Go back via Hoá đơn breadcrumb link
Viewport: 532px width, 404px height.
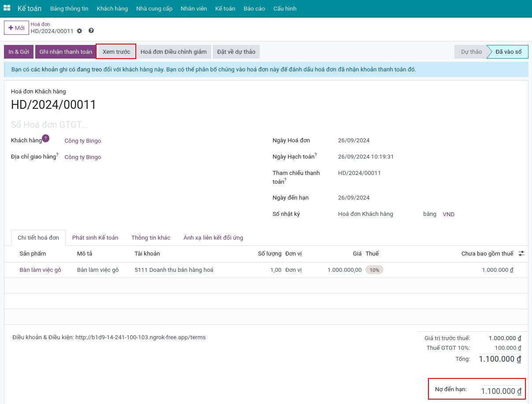(x=40, y=24)
